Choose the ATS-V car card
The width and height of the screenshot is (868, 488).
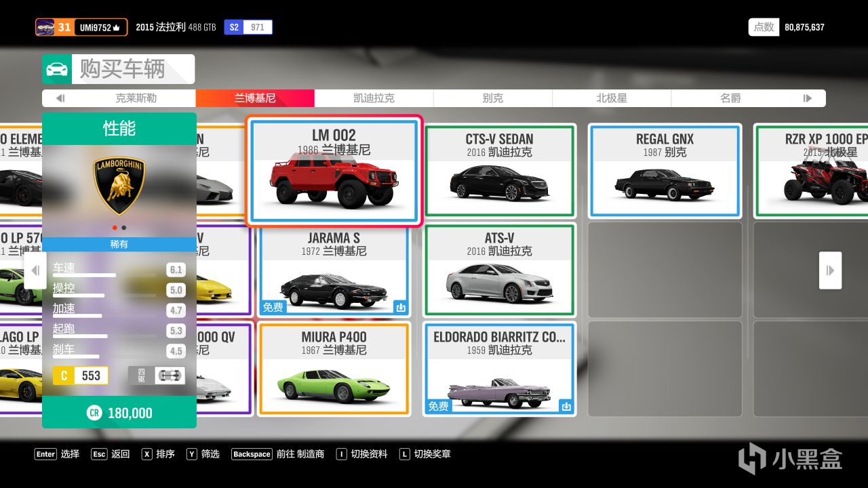(x=500, y=270)
